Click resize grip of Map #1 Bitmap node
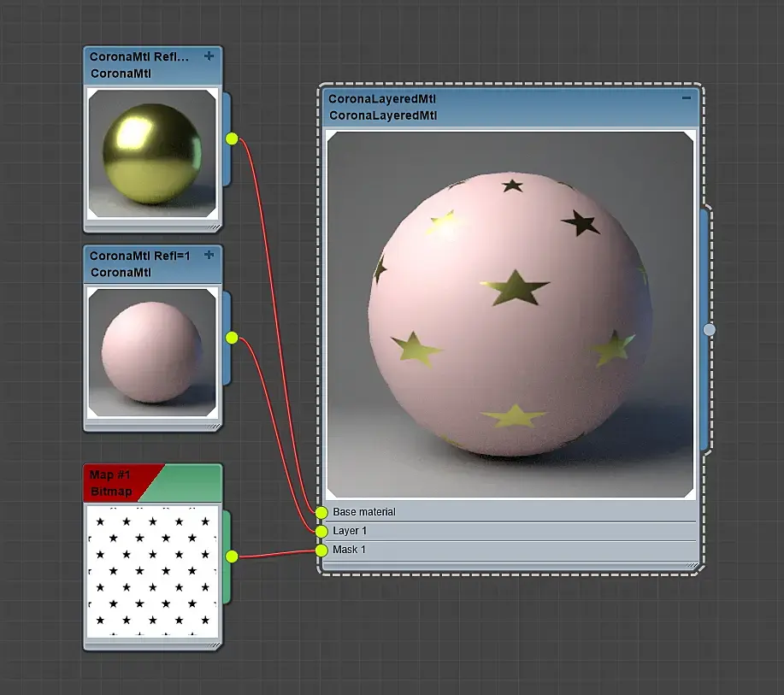 [215, 645]
